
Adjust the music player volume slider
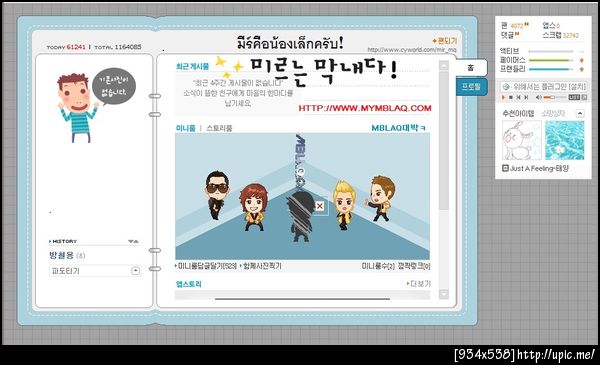tap(554, 98)
